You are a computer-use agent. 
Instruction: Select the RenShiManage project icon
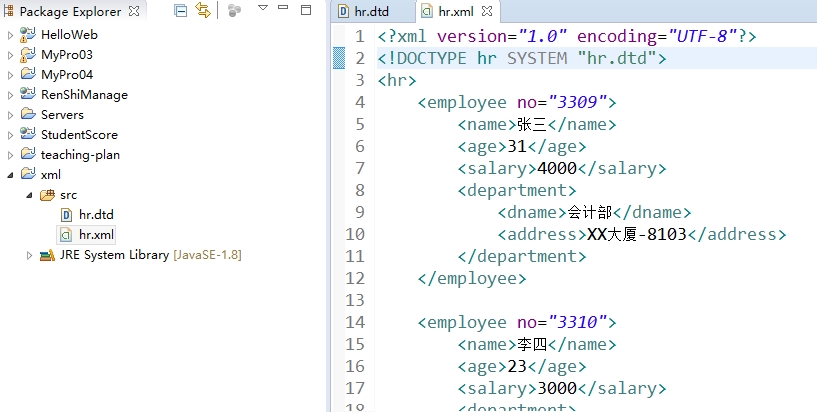click(x=28, y=94)
